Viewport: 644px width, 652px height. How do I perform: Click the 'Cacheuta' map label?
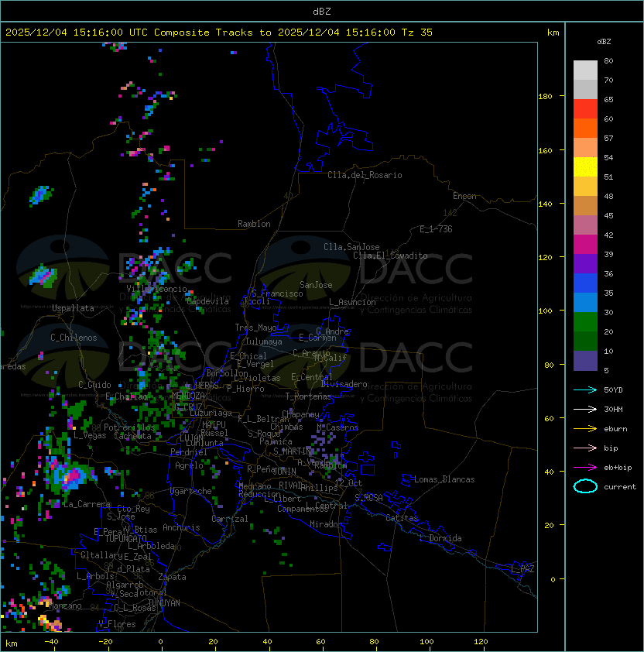point(132,436)
